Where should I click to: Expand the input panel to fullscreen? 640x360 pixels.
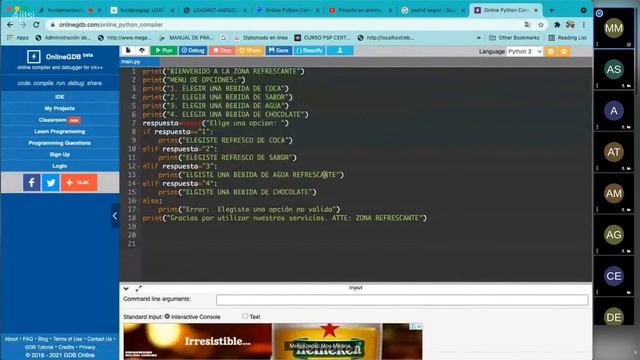point(138,289)
